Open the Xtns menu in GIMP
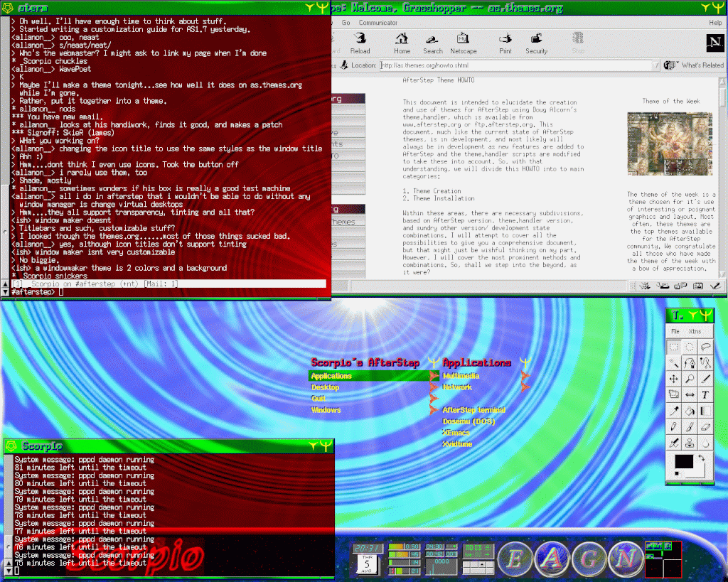Viewport: 728px width, 582px height. (694, 331)
